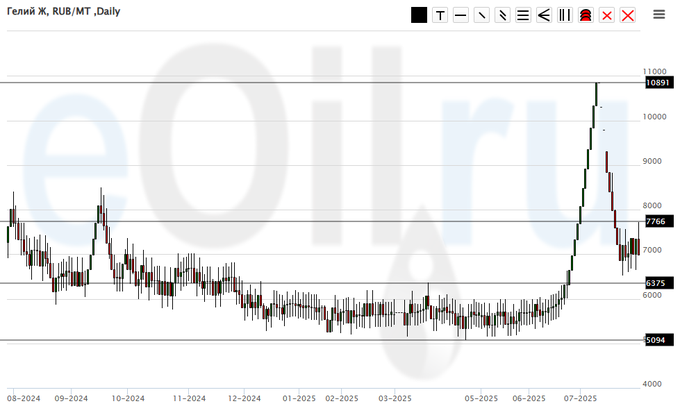Click the large red X clear-all icon
Image resolution: width=680 pixels, height=406 pixels.
point(628,15)
